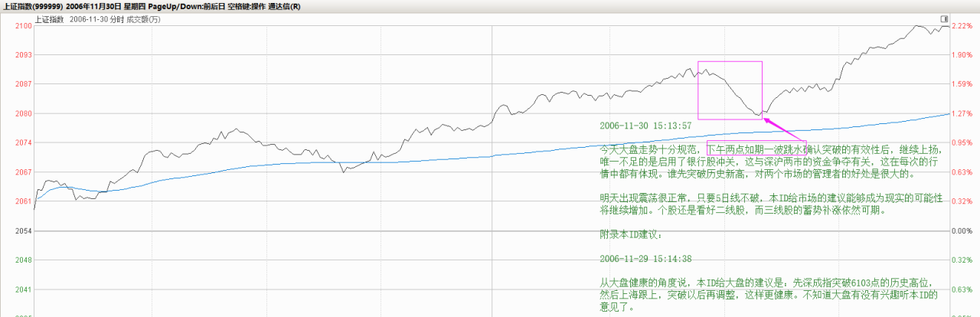This screenshot has height=317, width=980.
Task: Click the pink-boxed text 下午两点如期一波跳水
Action: pos(756,149)
